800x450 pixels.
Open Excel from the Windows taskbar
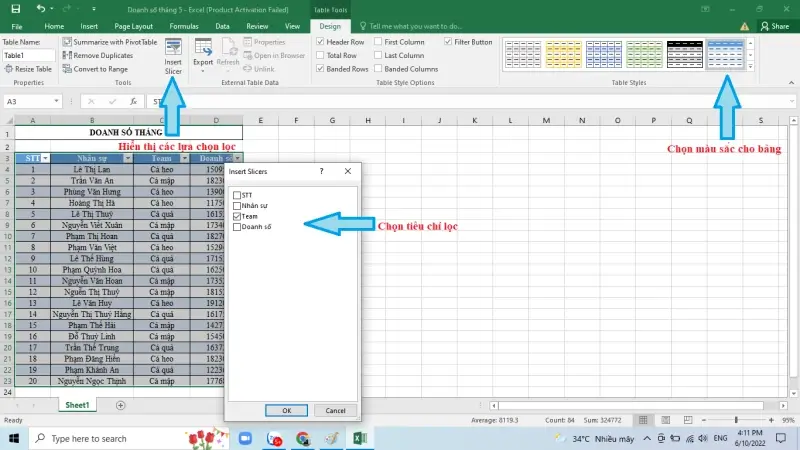[x=359, y=438]
